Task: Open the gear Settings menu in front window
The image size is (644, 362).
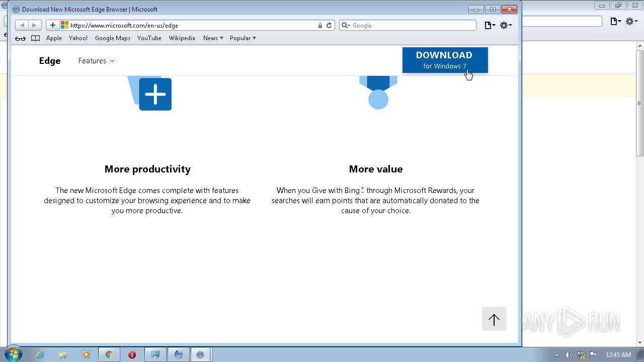Action: point(506,25)
